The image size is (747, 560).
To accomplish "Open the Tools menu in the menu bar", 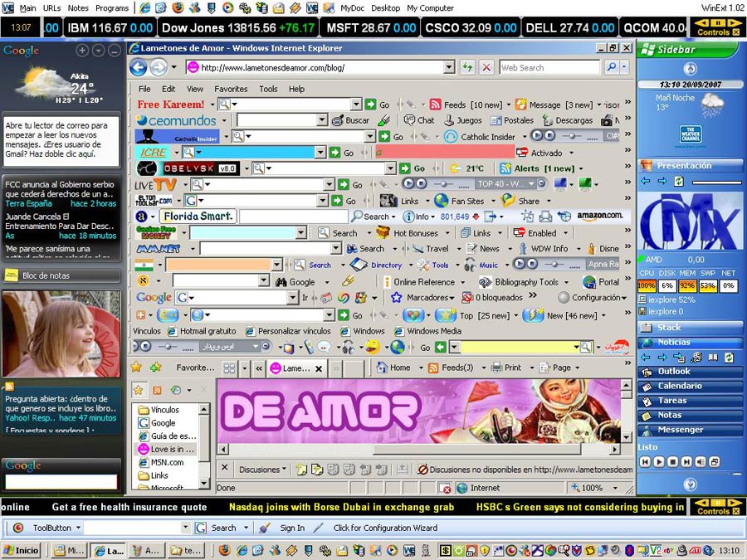I will 268,89.
